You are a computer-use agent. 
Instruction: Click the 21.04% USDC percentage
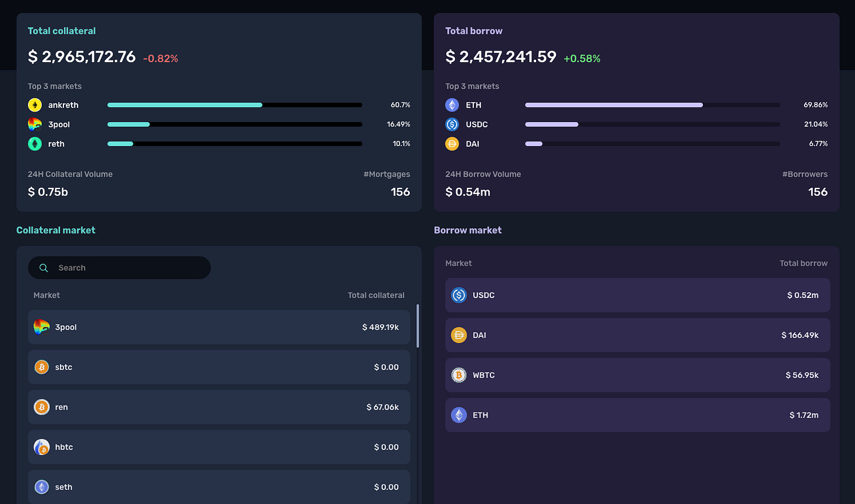816,124
